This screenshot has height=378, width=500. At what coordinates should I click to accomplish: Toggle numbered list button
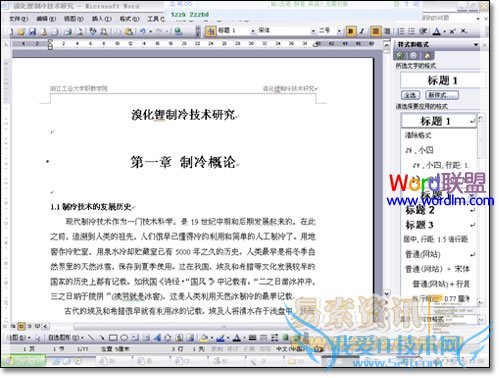pyautogui.click(x=401, y=31)
